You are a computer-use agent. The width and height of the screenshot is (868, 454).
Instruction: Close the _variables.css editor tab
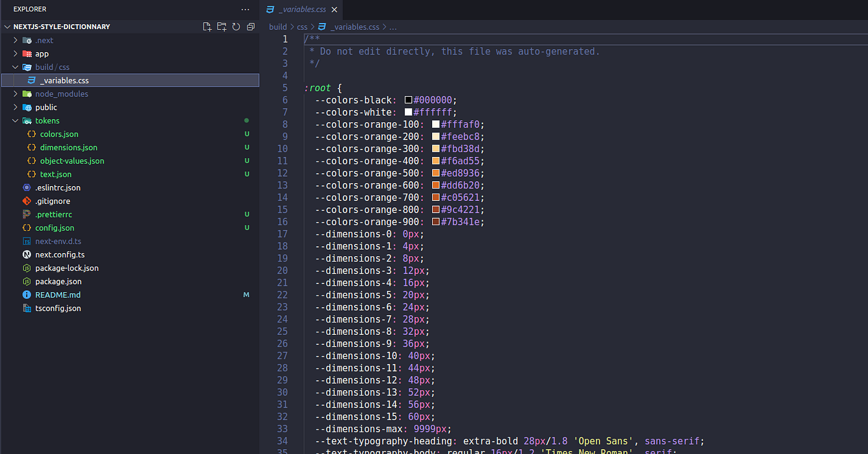(x=334, y=10)
